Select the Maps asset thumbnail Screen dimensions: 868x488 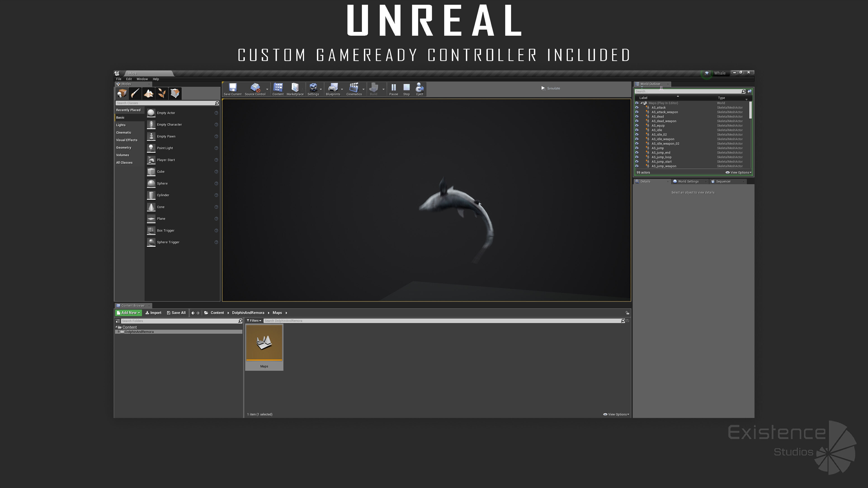(264, 343)
